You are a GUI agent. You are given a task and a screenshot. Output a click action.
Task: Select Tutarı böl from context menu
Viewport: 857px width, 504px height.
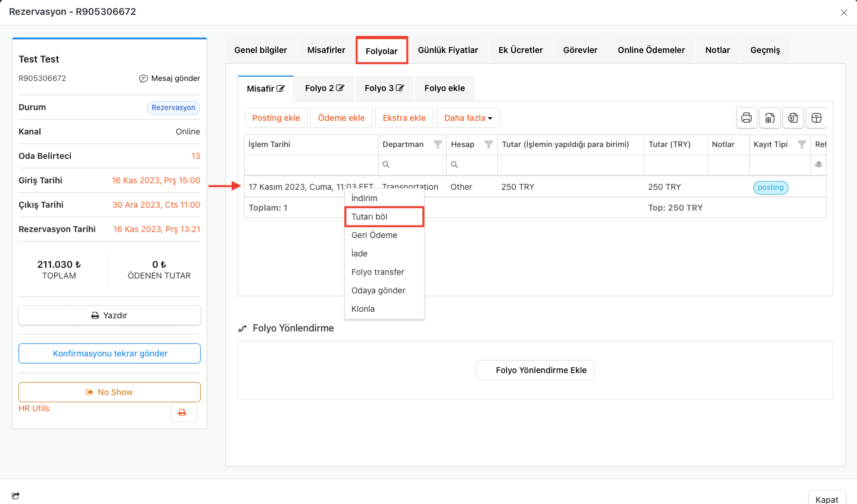pos(384,217)
